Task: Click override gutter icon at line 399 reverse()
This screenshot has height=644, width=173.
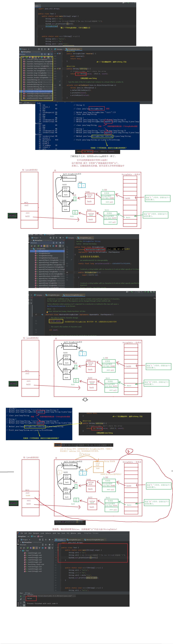Action: click(58, 54)
